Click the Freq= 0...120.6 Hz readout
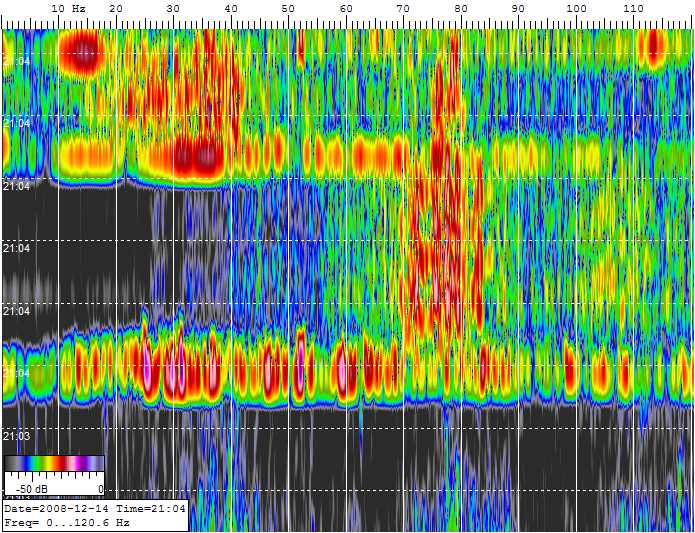 click(67, 522)
